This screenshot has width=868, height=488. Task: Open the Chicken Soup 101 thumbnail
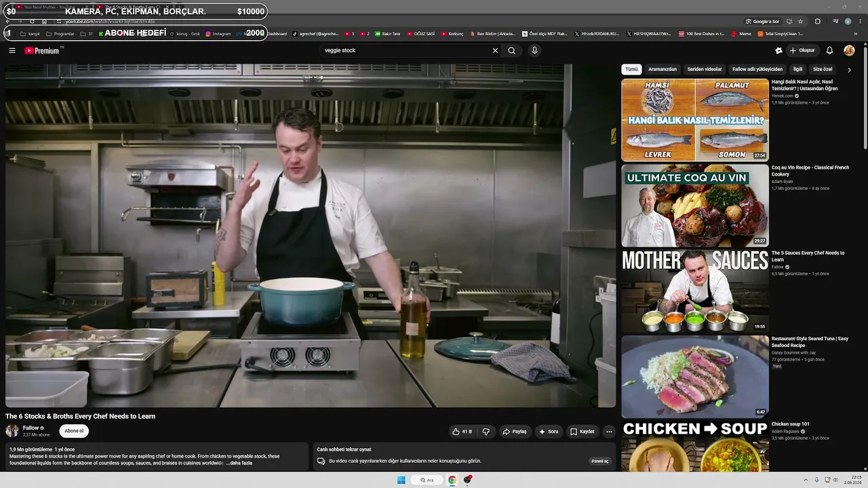tap(695, 447)
